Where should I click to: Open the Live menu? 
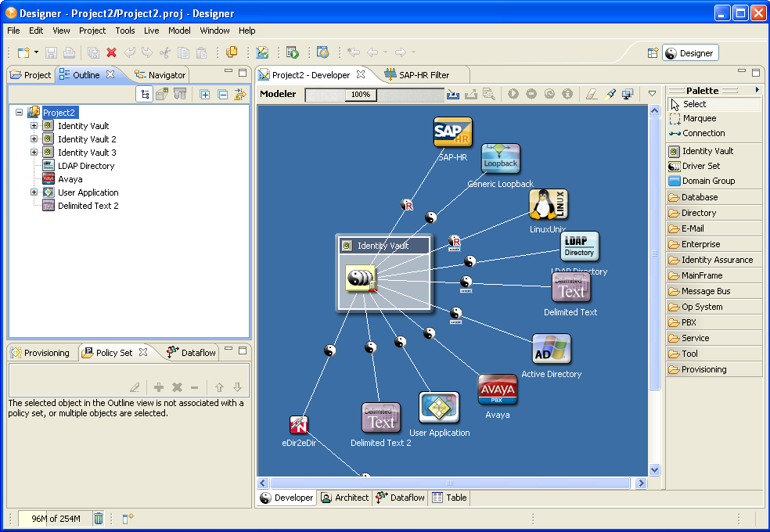coord(151,31)
